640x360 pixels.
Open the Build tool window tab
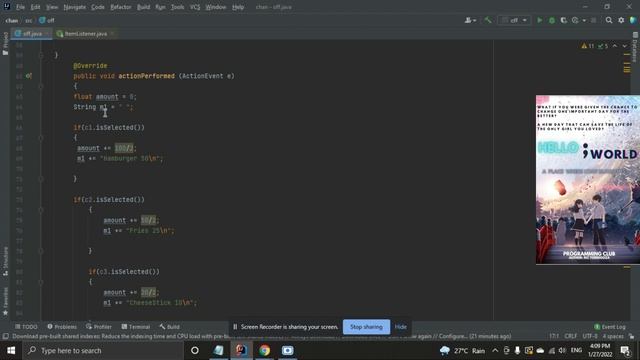tap(170, 327)
